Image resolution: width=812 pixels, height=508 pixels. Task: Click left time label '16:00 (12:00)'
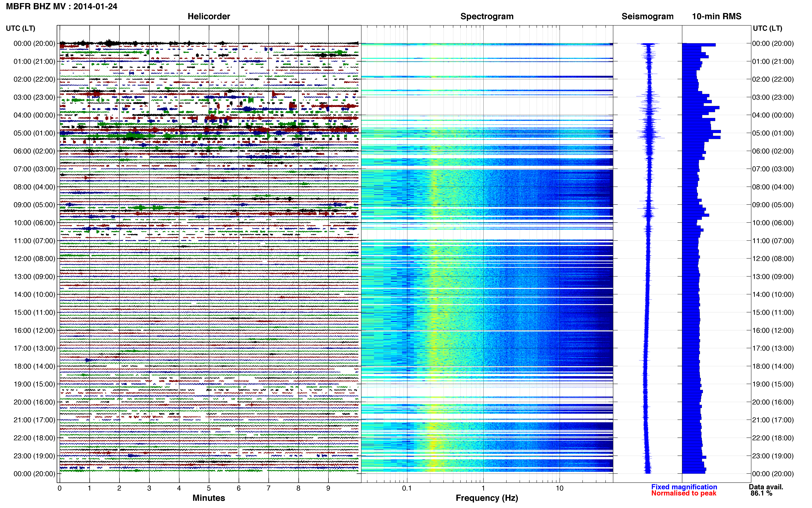click(34, 331)
